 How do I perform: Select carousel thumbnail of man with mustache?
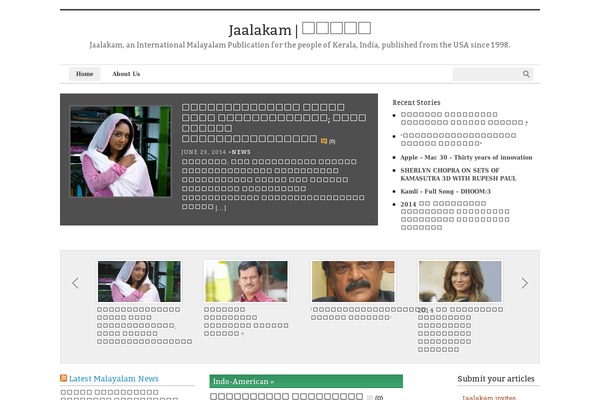pos(353,281)
